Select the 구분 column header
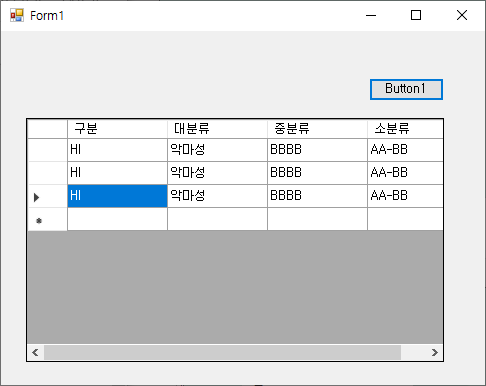The height and width of the screenshot is (386, 486). (117, 129)
